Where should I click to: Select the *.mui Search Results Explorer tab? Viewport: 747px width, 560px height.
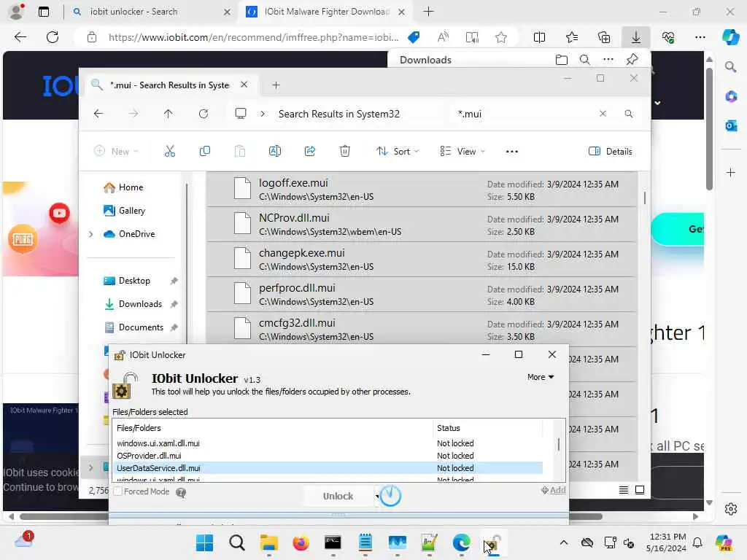pyautogui.click(x=171, y=85)
